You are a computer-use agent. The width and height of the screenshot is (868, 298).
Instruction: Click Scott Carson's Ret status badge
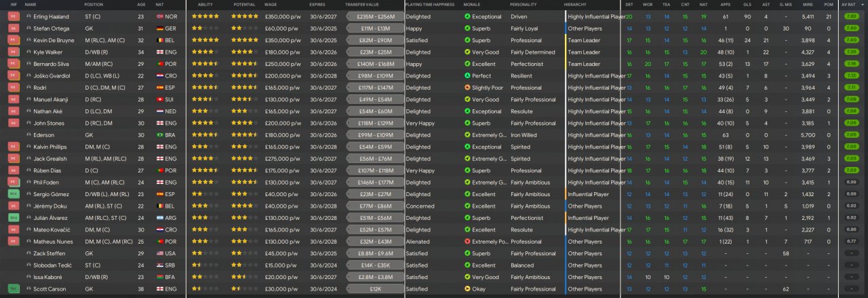[x=14, y=289]
